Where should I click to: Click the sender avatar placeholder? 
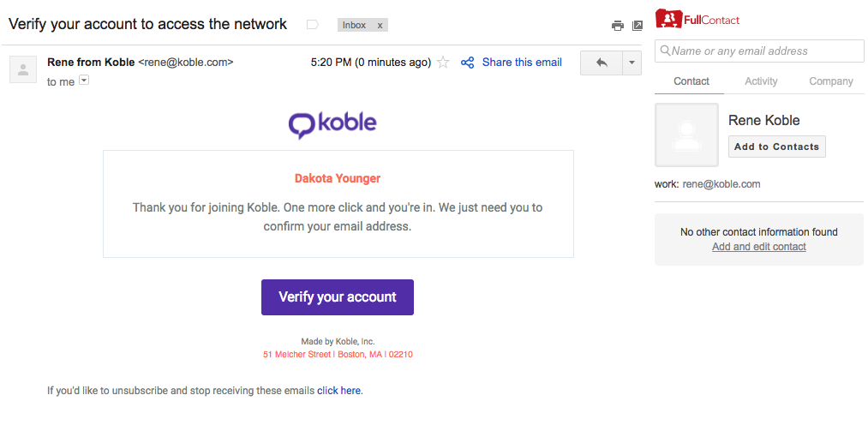point(23,69)
